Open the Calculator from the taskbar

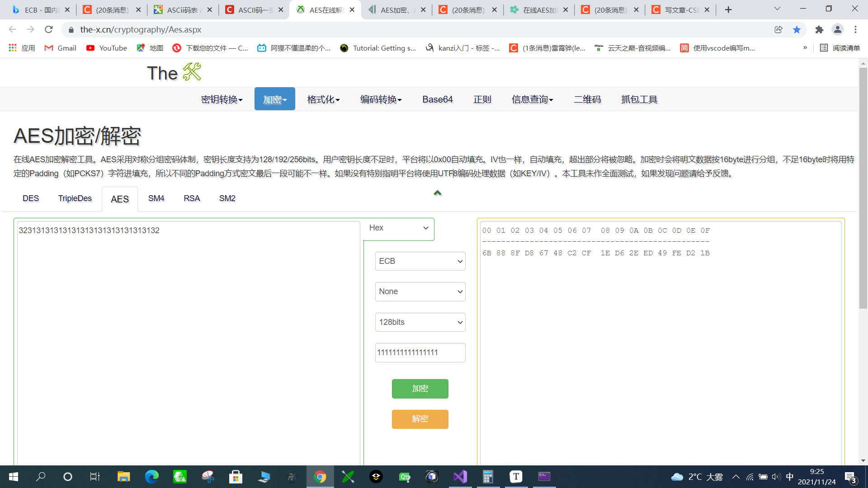tap(488, 476)
